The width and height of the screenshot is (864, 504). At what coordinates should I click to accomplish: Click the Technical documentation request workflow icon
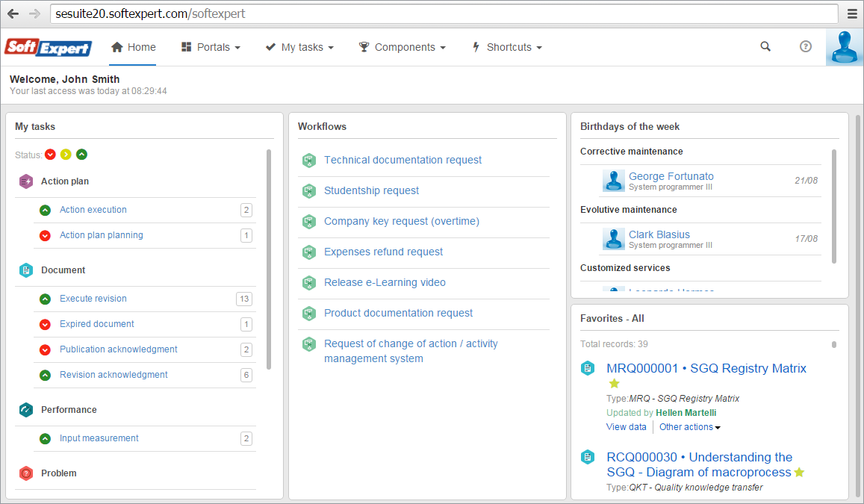[309, 161]
